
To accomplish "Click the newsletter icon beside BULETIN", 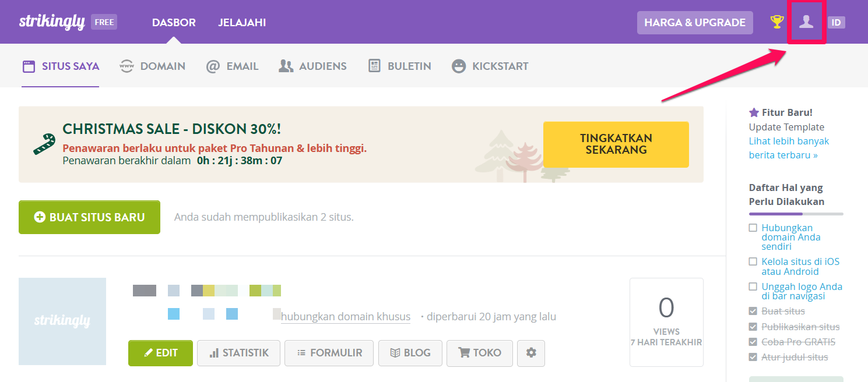I will click(x=375, y=66).
